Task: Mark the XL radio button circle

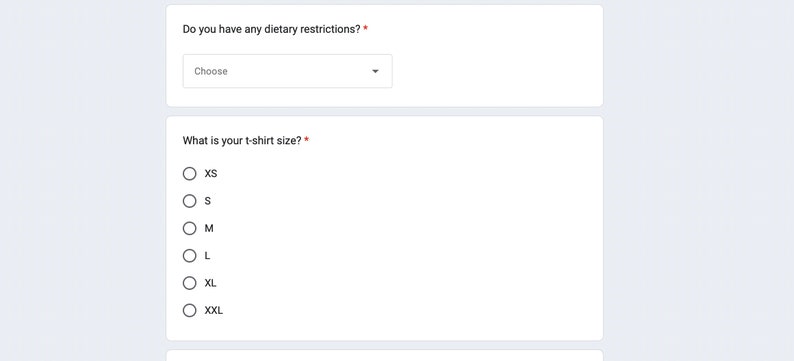Action: click(x=189, y=283)
